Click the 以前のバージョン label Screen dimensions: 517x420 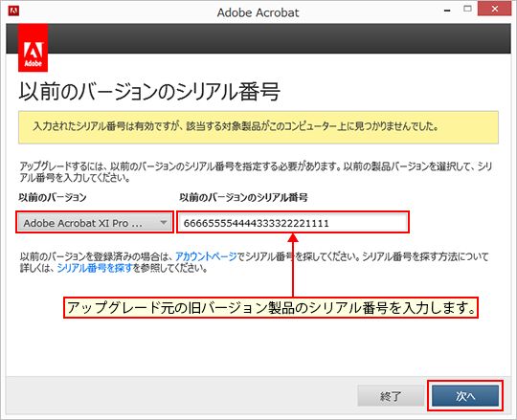coord(53,197)
